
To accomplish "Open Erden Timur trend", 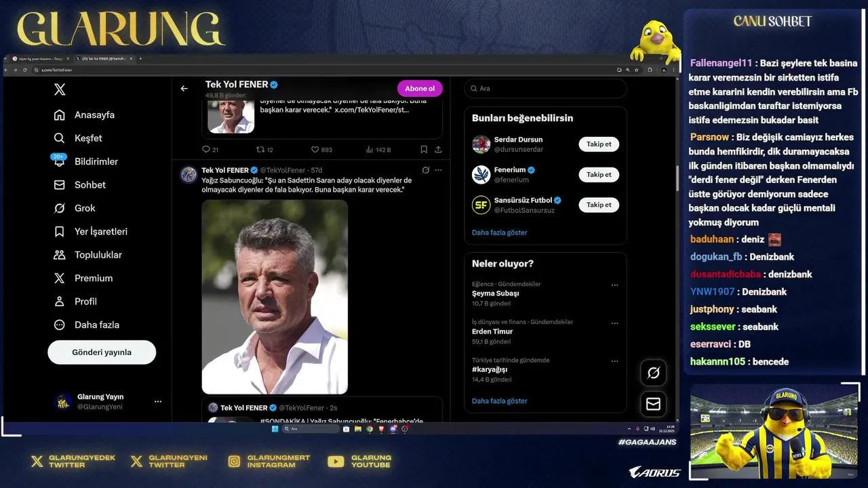I will [x=492, y=331].
